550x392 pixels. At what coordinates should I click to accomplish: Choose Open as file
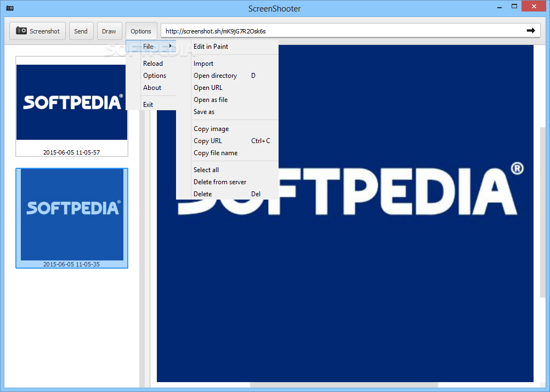pyautogui.click(x=228, y=100)
